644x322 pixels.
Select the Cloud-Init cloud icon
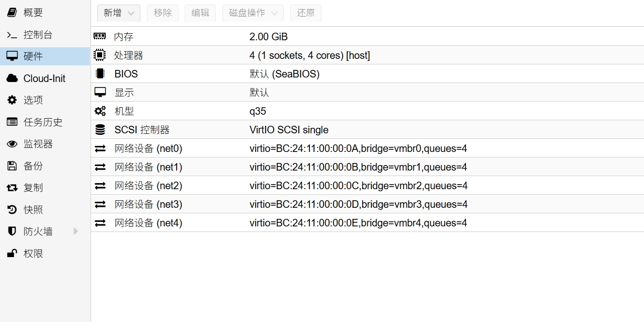click(12, 78)
